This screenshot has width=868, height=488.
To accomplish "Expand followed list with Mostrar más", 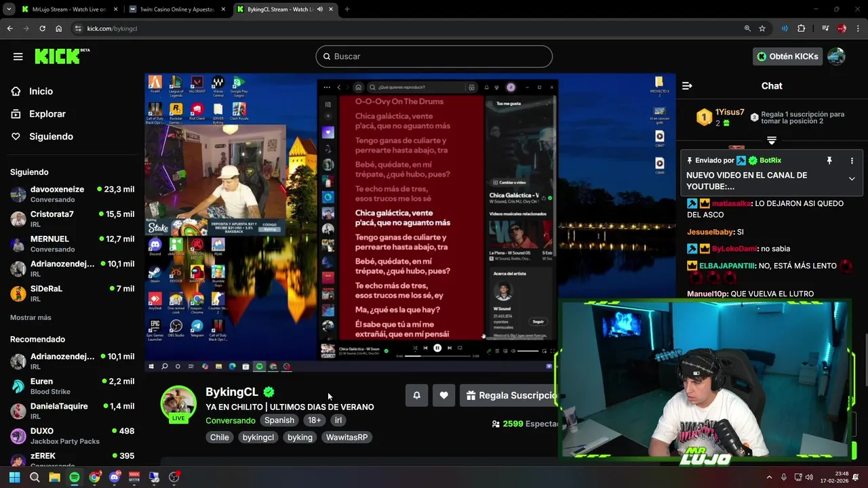I will click(x=31, y=317).
